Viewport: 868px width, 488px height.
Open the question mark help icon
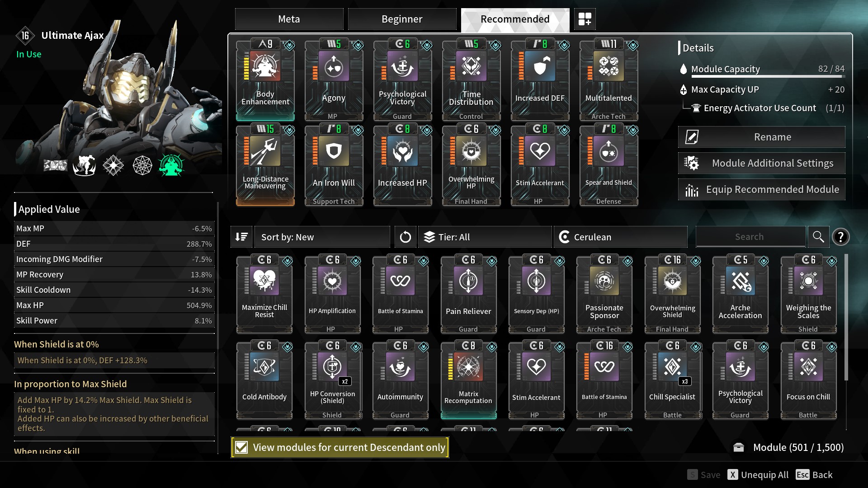coord(840,237)
